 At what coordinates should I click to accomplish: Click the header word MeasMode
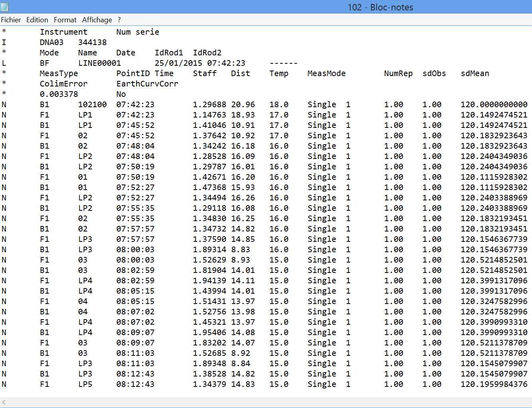[327, 73]
